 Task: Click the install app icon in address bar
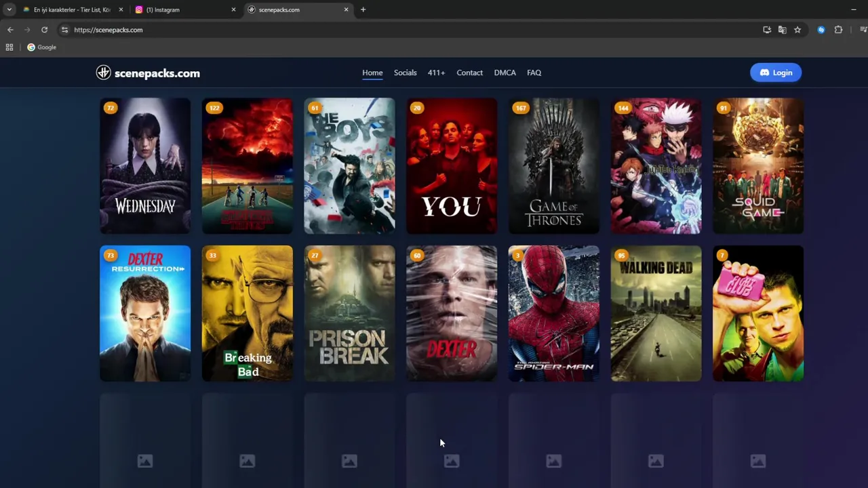(x=767, y=30)
